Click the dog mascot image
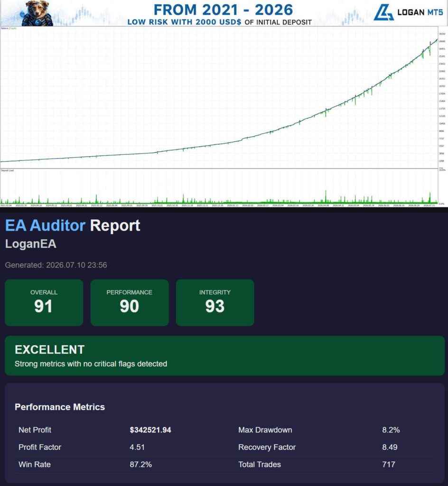The height and width of the screenshot is (486, 448). pos(37,13)
